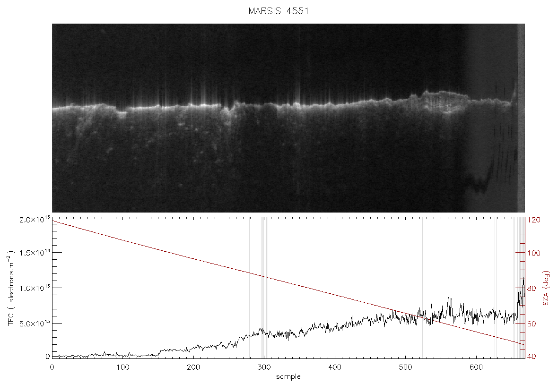Click the x-axis tick label '200'

pyautogui.click(x=193, y=367)
